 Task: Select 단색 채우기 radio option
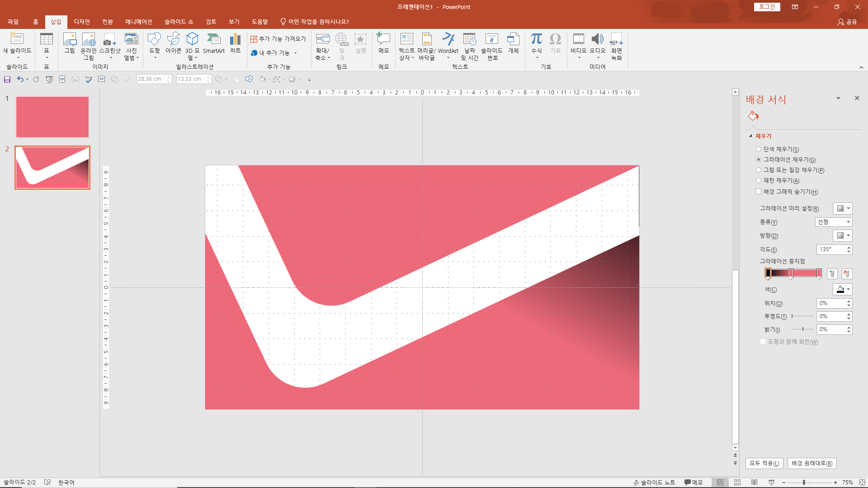coord(759,149)
